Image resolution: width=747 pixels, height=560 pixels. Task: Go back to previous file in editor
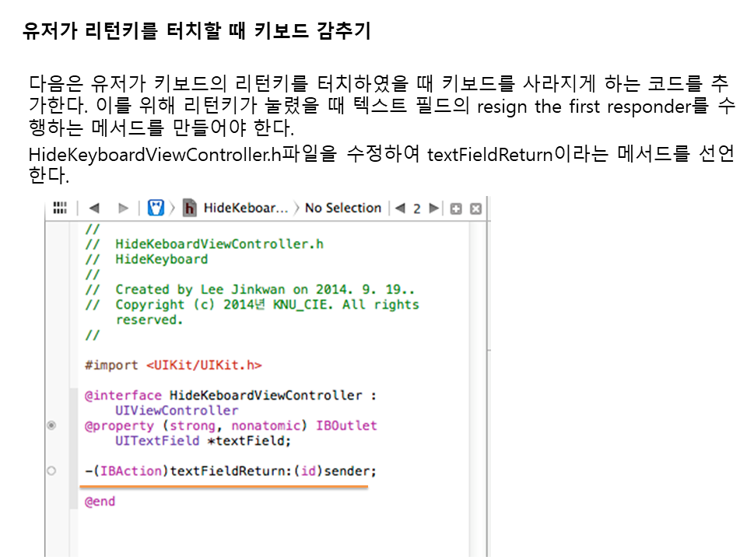pyautogui.click(x=94, y=208)
